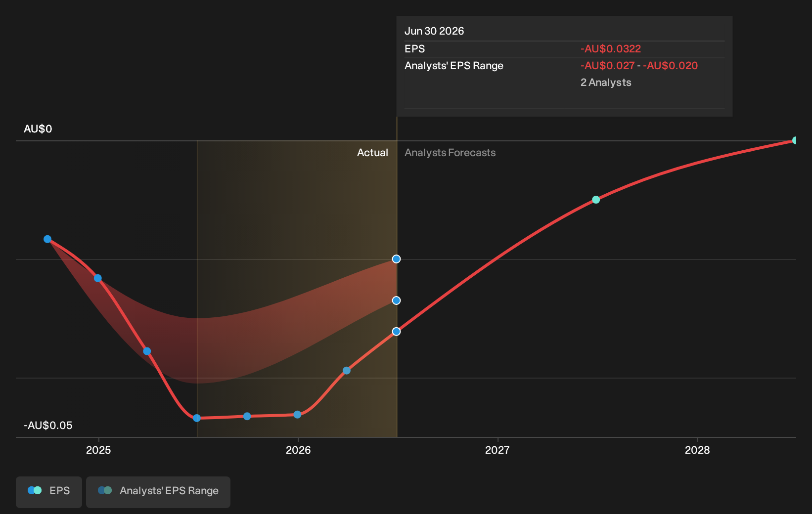
Task: Select the EPS point at late 2025
Action: click(247, 417)
